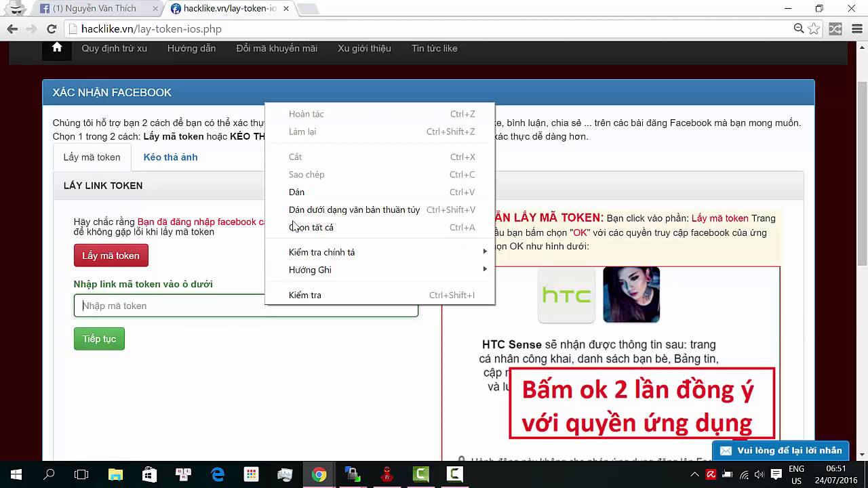Open Xu giới thiệu nav link
The height and width of the screenshot is (488, 868).
point(364,48)
